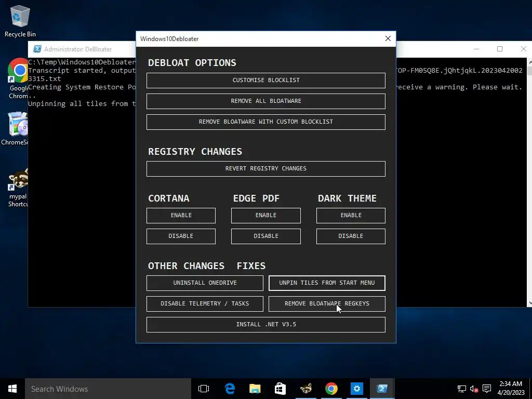Image resolution: width=532 pixels, height=399 pixels.
Task: Choose Remove Bloatware With Custom Blocklist
Action: (x=265, y=122)
